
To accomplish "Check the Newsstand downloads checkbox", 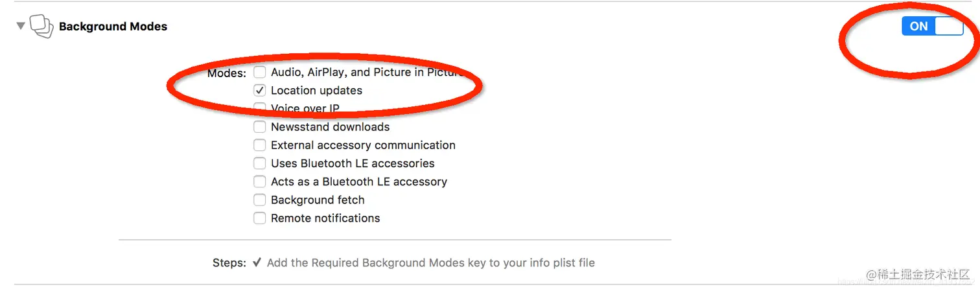I will coord(259,126).
